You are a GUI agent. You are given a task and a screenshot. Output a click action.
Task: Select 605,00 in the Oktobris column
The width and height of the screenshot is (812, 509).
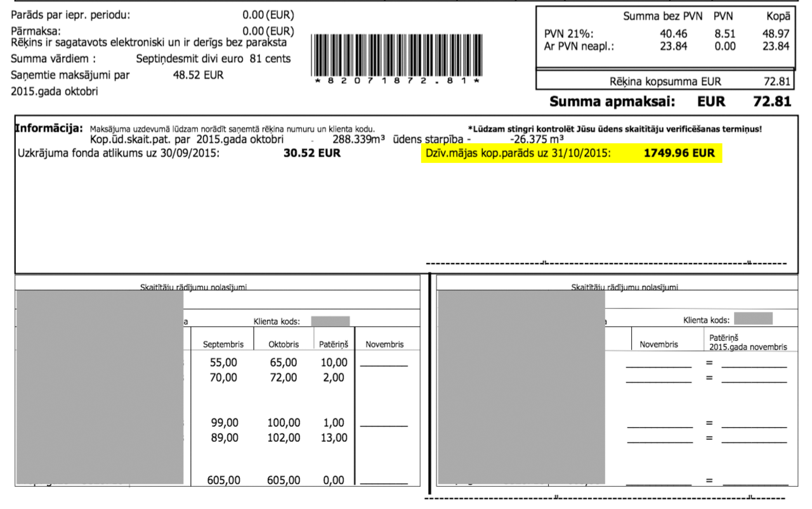pos(284,481)
